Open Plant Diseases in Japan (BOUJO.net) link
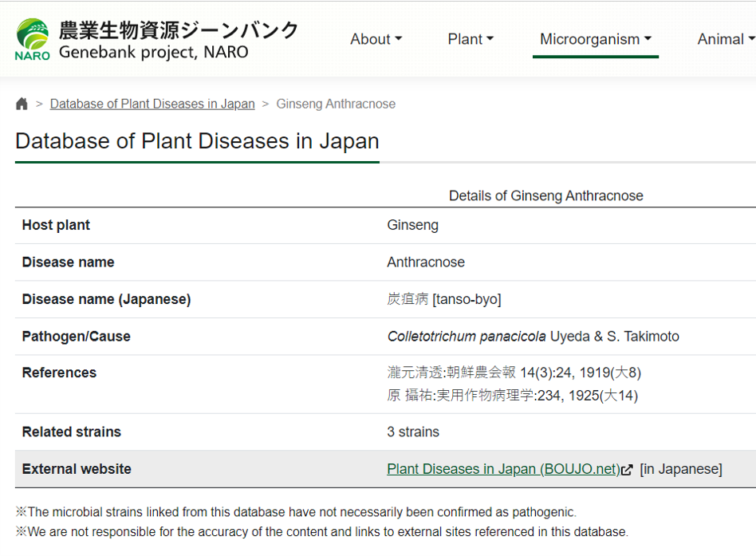This screenshot has height=556, width=756. [x=503, y=469]
